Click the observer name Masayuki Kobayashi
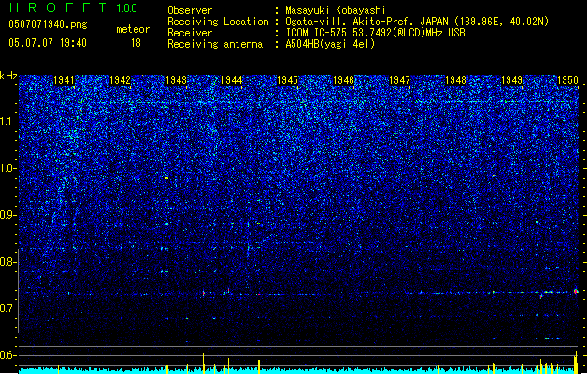The width and height of the screenshot is (588, 374). click(336, 10)
